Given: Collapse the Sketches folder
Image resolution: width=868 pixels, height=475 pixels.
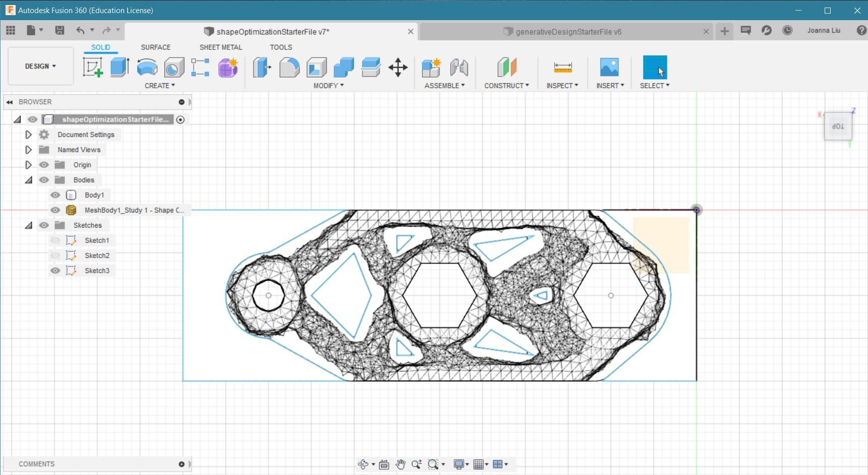Looking at the screenshot, I should 29,225.
